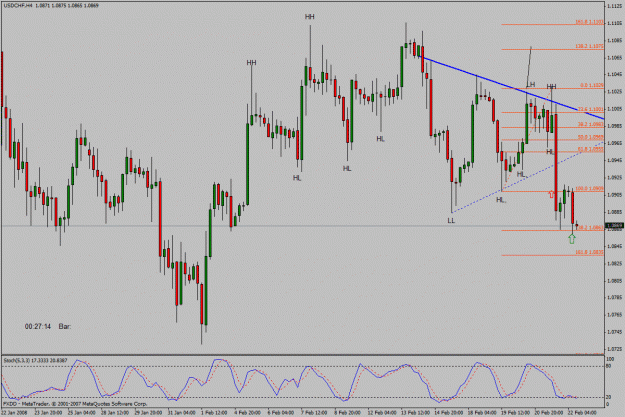Image resolution: width=625 pixels, height=417 pixels.
Task: Select the HH label beside the LH label
Action: pos(551,87)
